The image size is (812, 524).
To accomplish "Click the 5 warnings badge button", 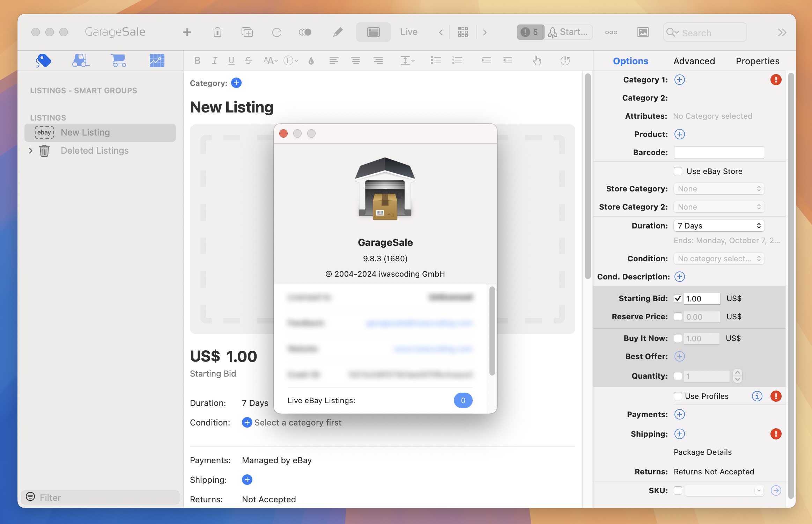I will click(530, 32).
